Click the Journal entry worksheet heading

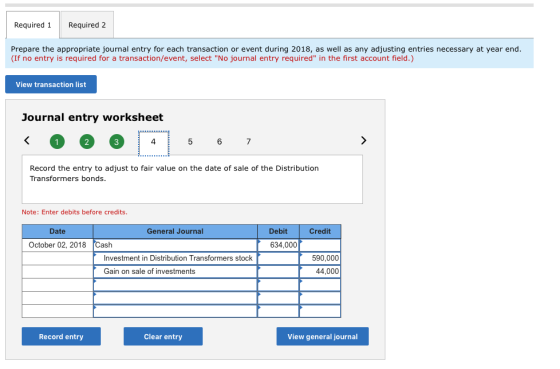[92, 118]
